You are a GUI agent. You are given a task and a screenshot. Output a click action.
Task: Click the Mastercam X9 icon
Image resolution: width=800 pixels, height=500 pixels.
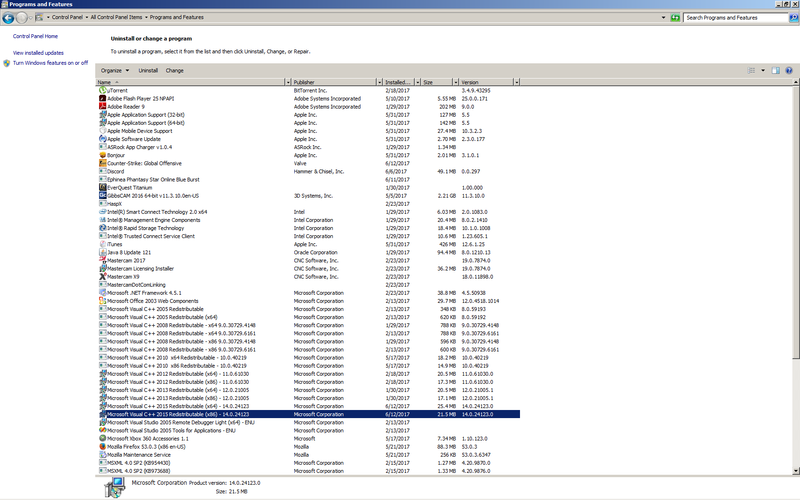pos(103,277)
